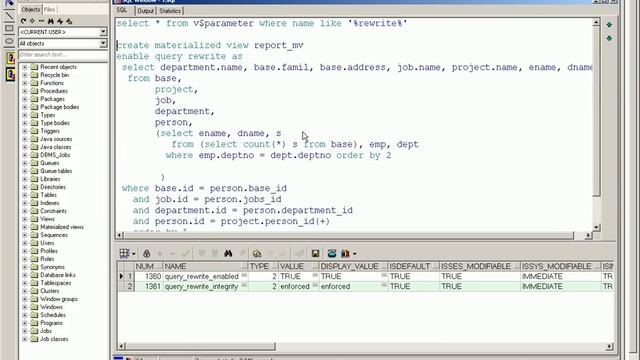Select the Views item in the tree
Viewport: 640px width, 360px height.
(x=47, y=219)
